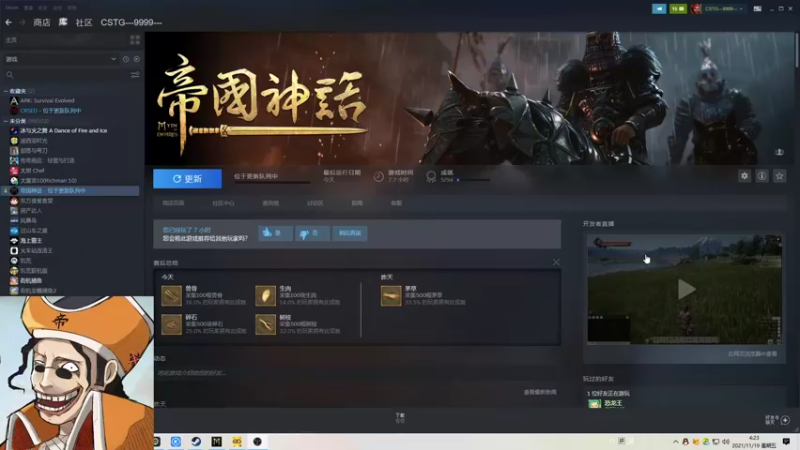The image size is (800, 450).
Task: Click the achievements ribbon icon
Action: click(x=431, y=177)
